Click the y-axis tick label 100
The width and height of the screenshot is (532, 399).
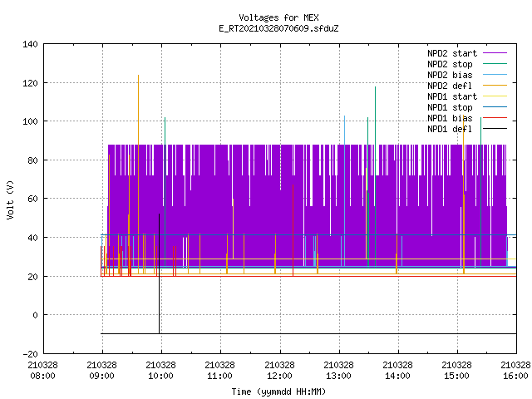(x=30, y=121)
